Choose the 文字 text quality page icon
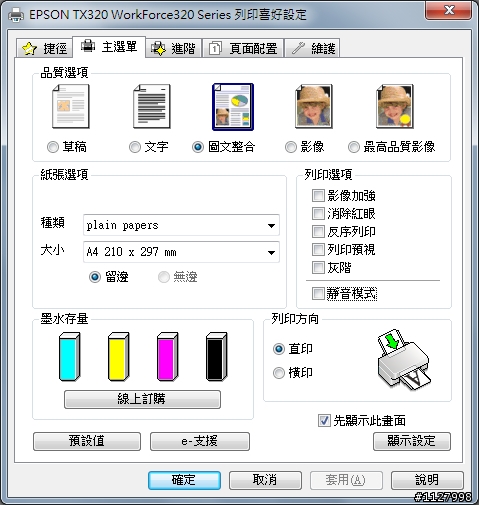Viewport: 479px width, 505px height. tap(152, 106)
